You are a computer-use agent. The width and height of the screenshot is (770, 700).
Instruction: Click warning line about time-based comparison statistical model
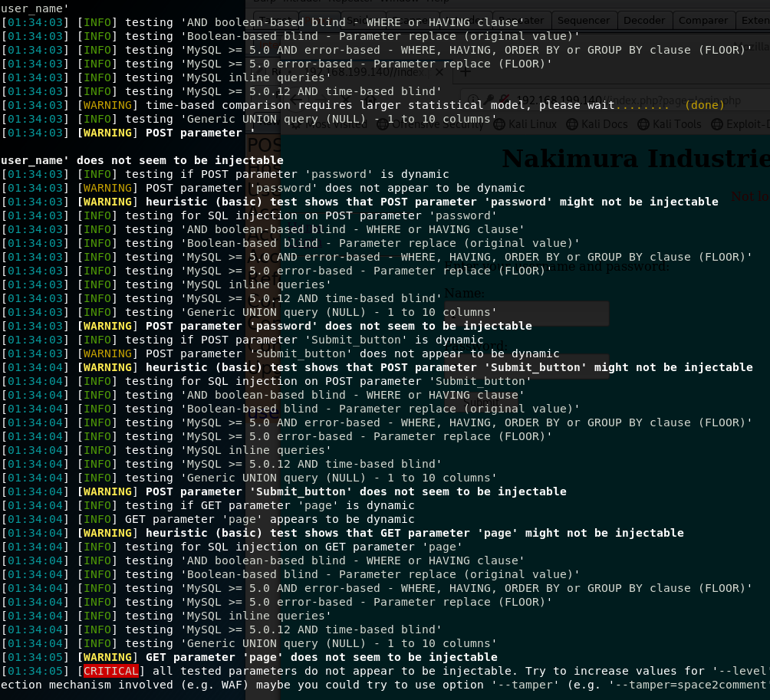tap(363, 105)
